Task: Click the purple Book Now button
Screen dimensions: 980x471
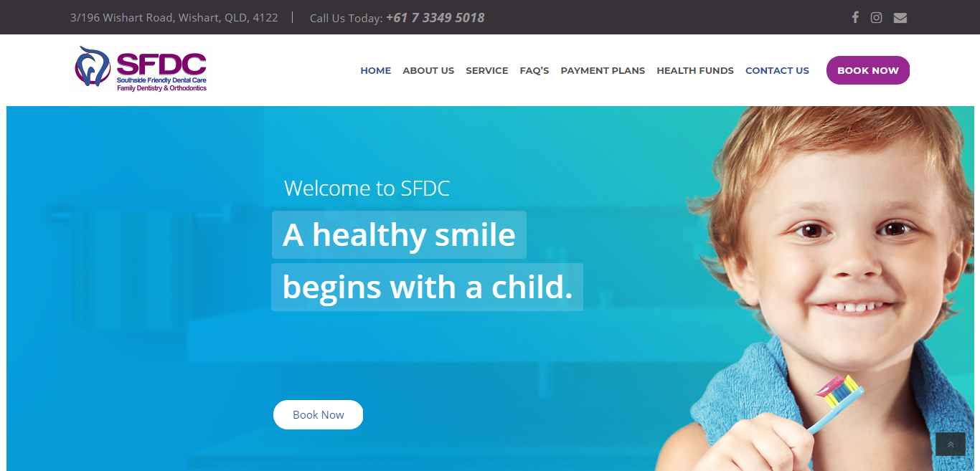Action: pyautogui.click(x=868, y=70)
